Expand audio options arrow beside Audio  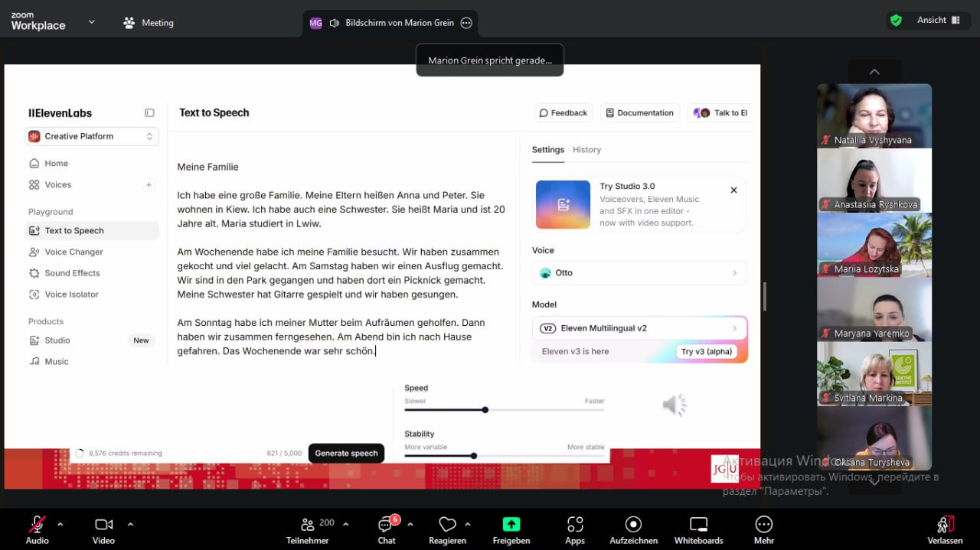click(x=60, y=524)
